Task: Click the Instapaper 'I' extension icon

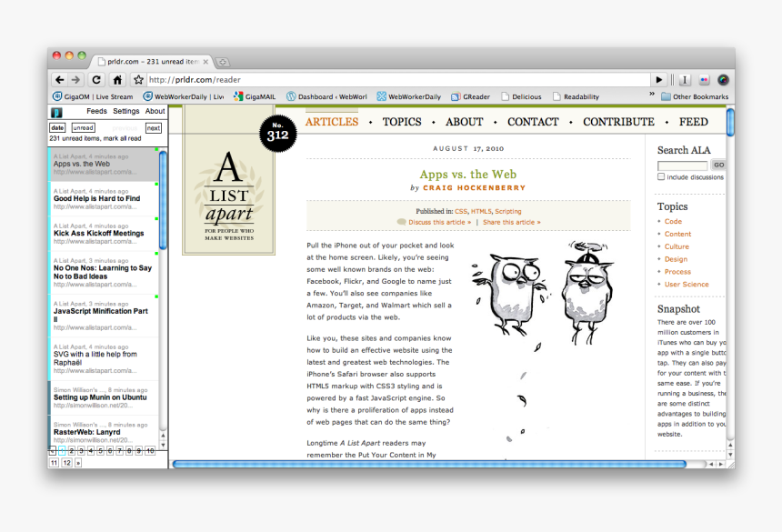Action: point(685,80)
